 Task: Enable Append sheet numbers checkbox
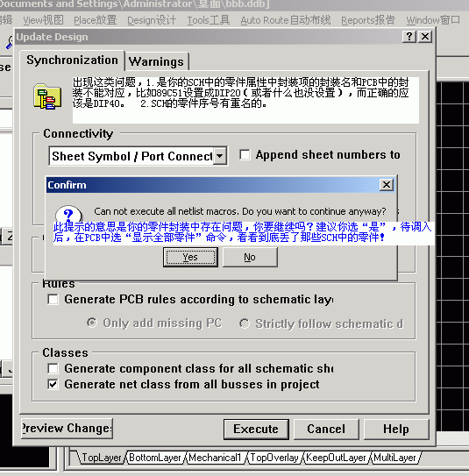coord(245,155)
